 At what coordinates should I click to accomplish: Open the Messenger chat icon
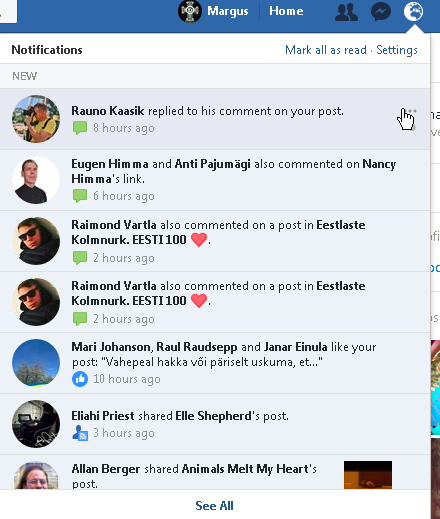coord(381,12)
